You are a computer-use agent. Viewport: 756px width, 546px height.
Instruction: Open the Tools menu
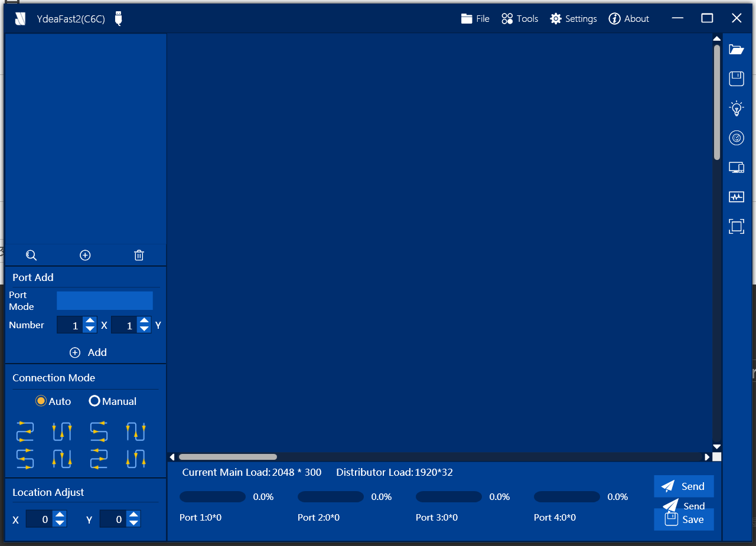[x=520, y=19]
